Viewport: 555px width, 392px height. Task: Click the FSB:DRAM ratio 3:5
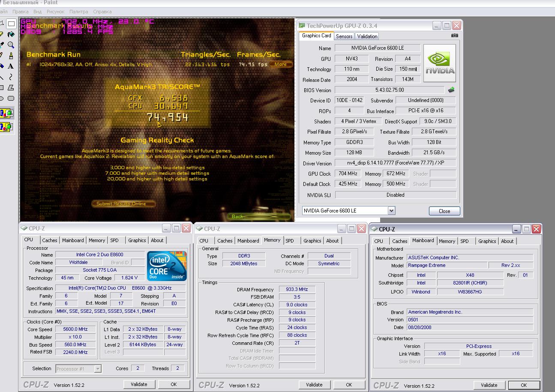point(297,297)
